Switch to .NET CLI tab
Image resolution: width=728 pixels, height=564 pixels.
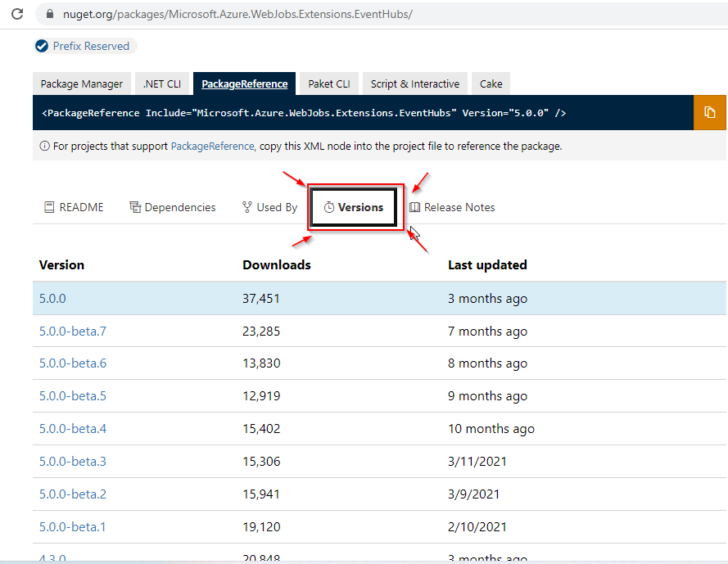coord(162,83)
